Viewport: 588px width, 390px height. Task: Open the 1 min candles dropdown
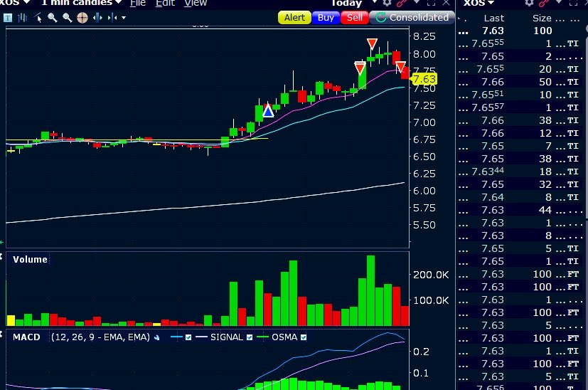point(119,2)
